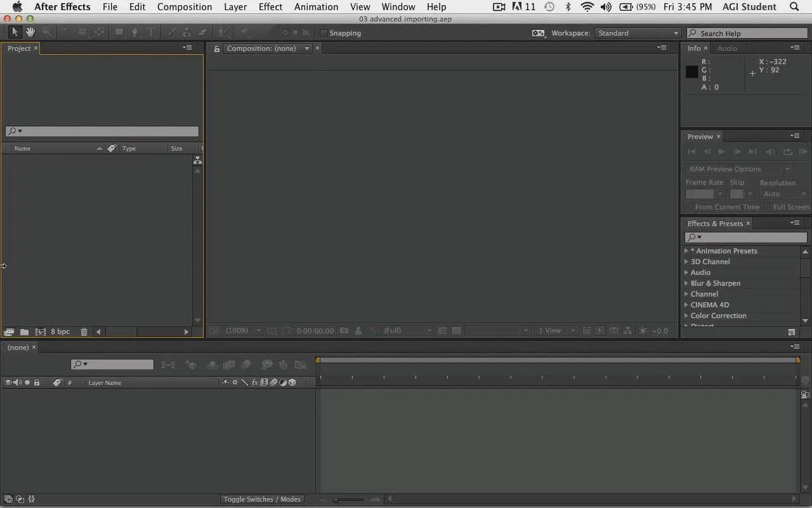Click the 8 bpc color depth button

click(x=60, y=331)
